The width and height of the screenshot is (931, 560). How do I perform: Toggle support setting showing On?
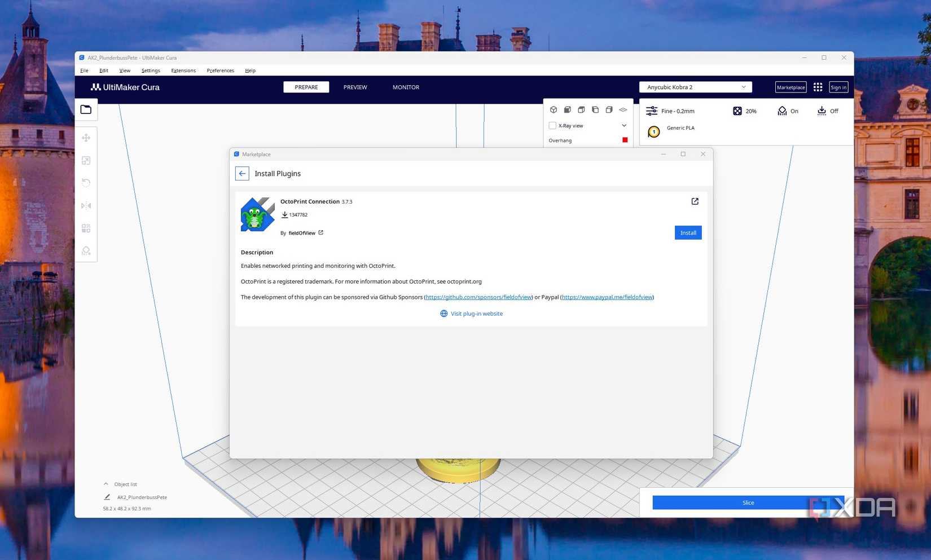(788, 111)
